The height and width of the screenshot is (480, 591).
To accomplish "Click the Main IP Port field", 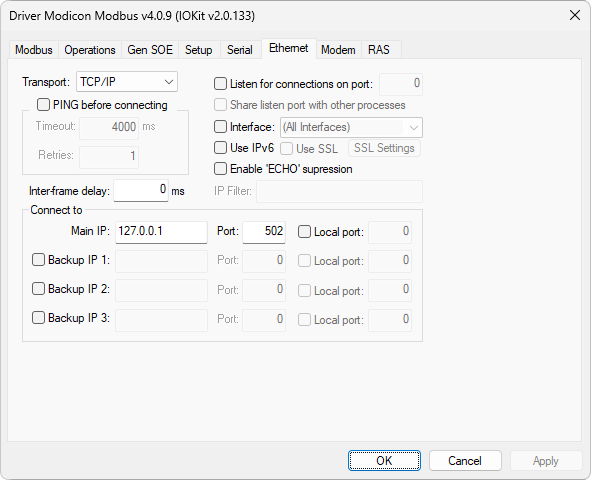I will point(264,232).
